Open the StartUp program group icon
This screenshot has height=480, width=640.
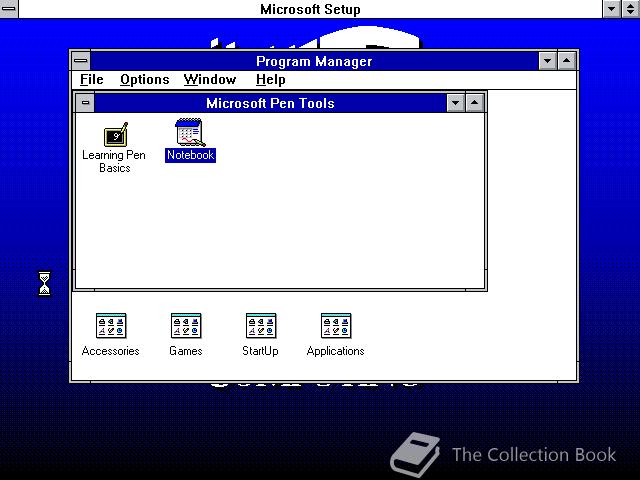coord(261,326)
